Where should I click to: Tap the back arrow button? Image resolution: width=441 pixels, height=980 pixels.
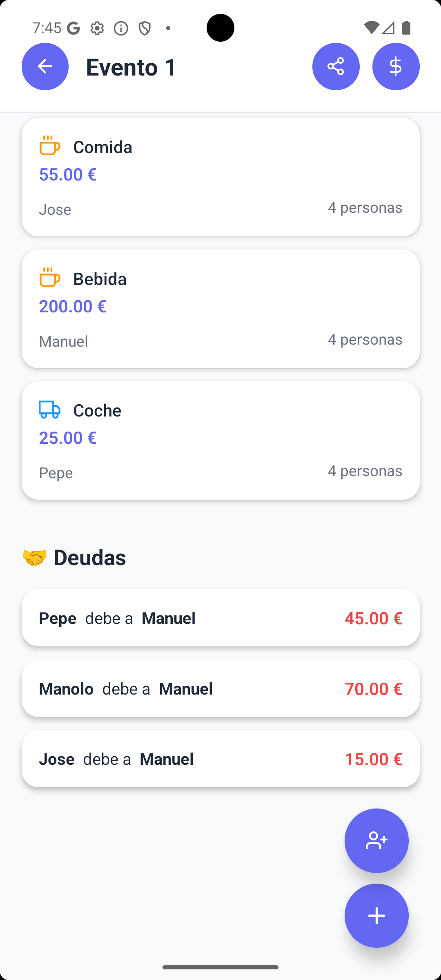pyautogui.click(x=45, y=67)
